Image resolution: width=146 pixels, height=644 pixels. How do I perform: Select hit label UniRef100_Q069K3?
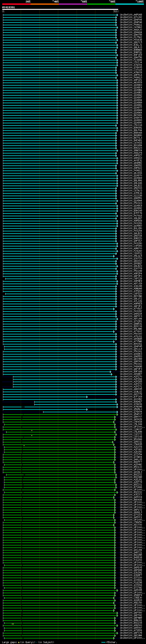click(131, 354)
